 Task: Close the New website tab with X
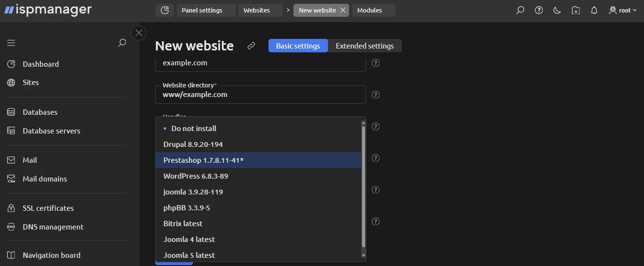click(342, 10)
